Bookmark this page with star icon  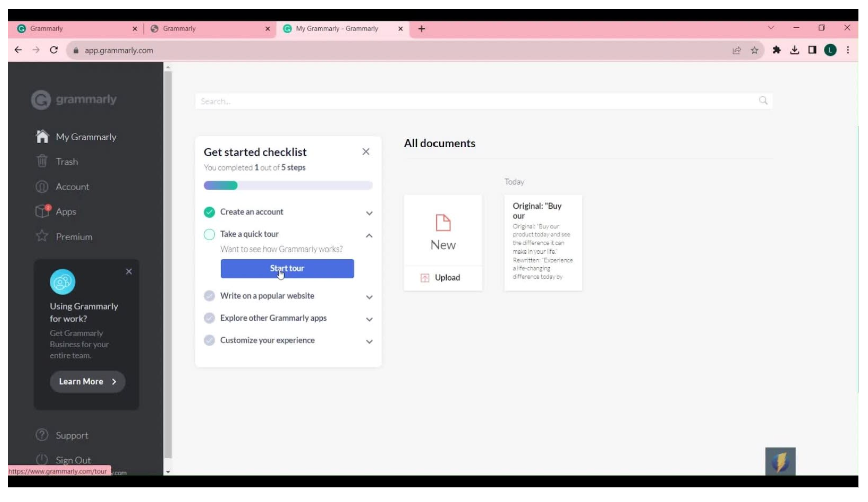tap(755, 50)
